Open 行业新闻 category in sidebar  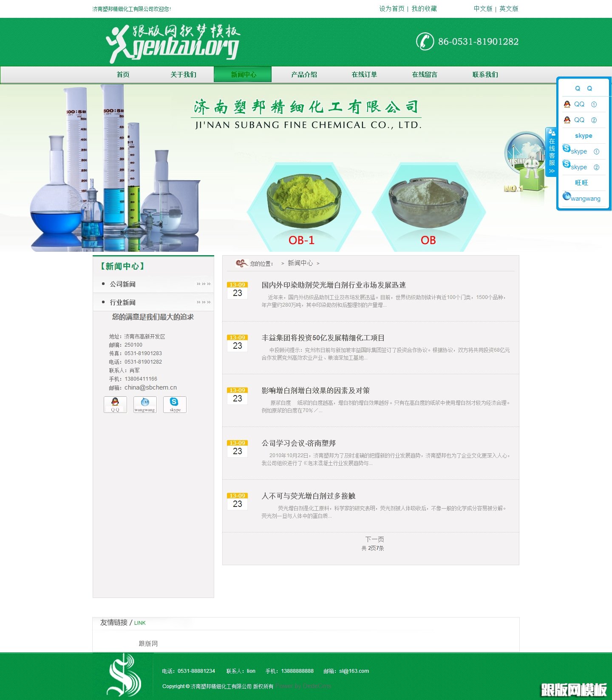click(x=123, y=302)
